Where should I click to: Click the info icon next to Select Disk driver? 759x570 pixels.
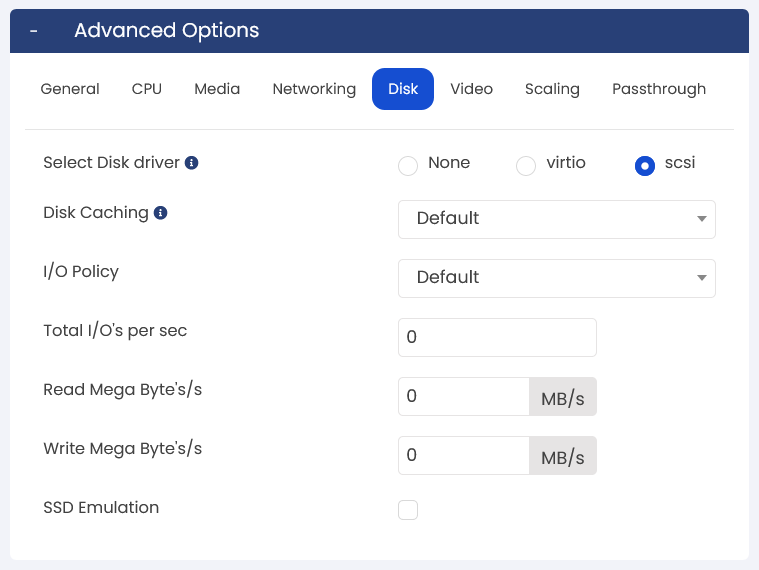192,163
